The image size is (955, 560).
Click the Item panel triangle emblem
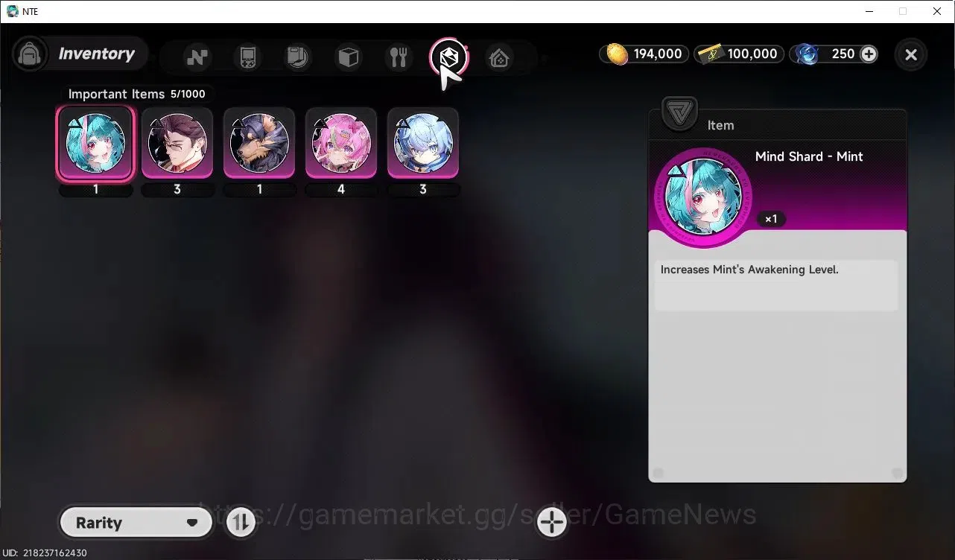(x=679, y=115)
